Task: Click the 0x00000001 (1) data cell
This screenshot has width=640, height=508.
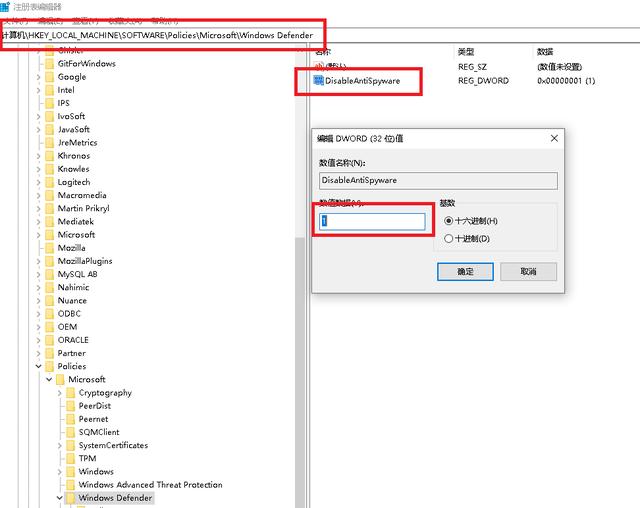Action: point(566,81)
